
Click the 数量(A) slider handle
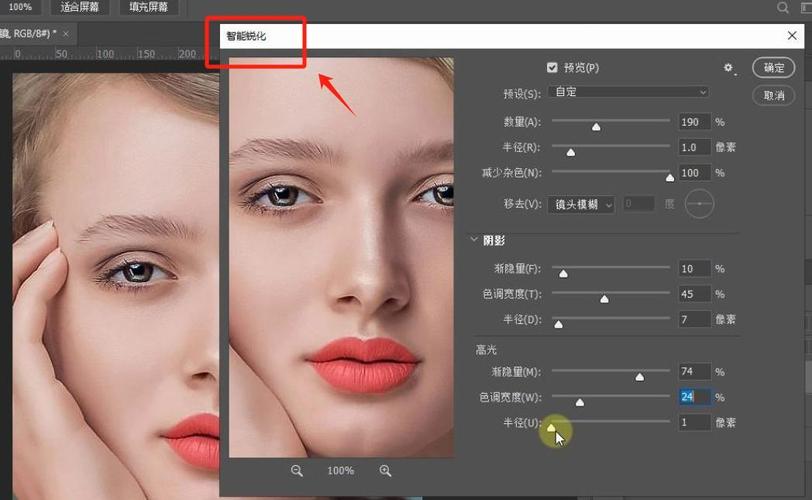coord(596,127)
